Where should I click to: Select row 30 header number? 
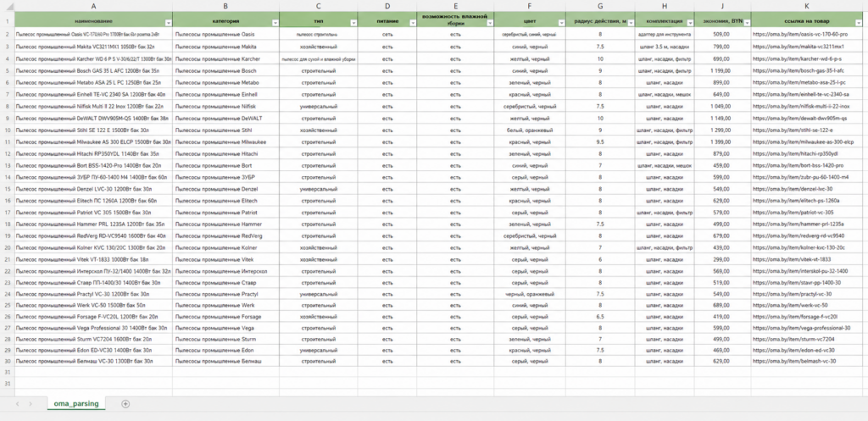pyautogui.click(x=7, y=361)
